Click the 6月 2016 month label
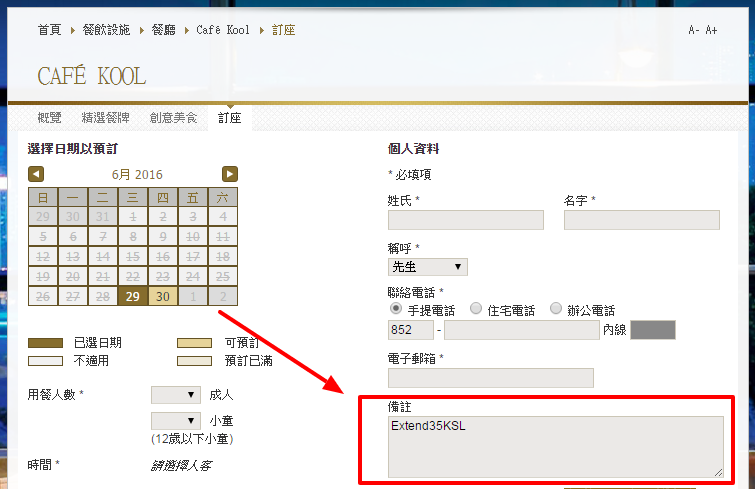Image resolution: width=755 pixels, height=489 pixels. (137, 175)
